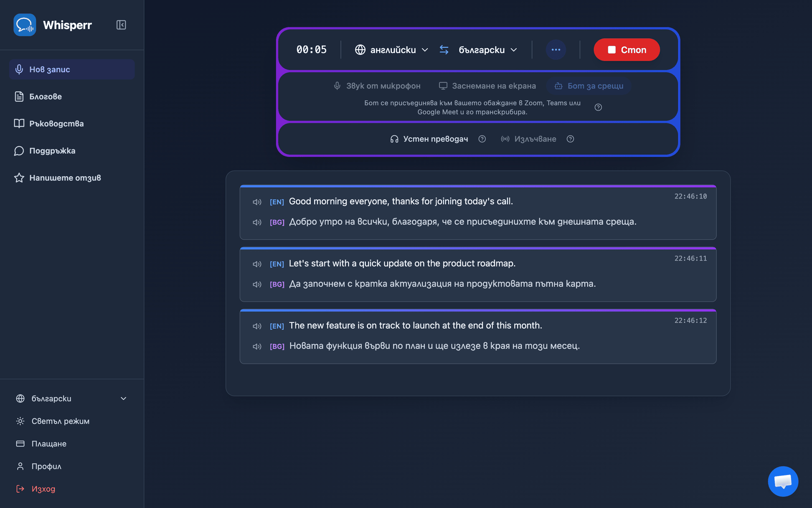The width and height of the screenshot is (812, 508).
Task: Open Нов запис in sidebar
Action: (x=72, y=69)
